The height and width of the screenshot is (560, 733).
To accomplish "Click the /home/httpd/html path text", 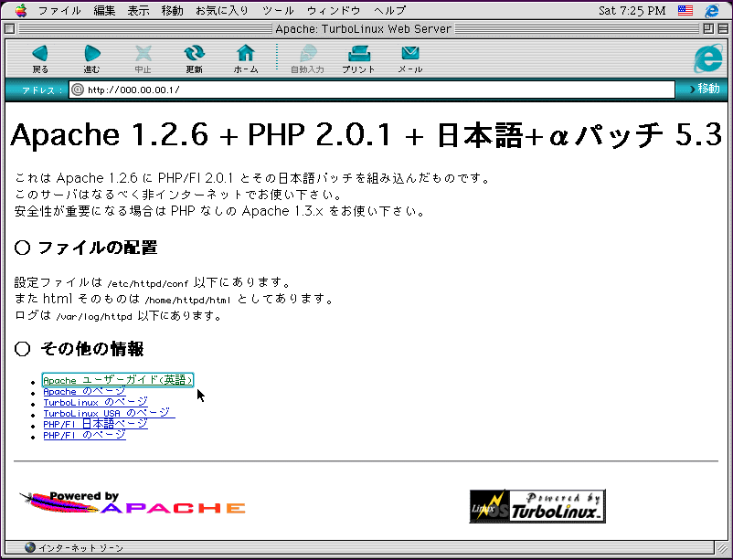I will coord(188,301).
